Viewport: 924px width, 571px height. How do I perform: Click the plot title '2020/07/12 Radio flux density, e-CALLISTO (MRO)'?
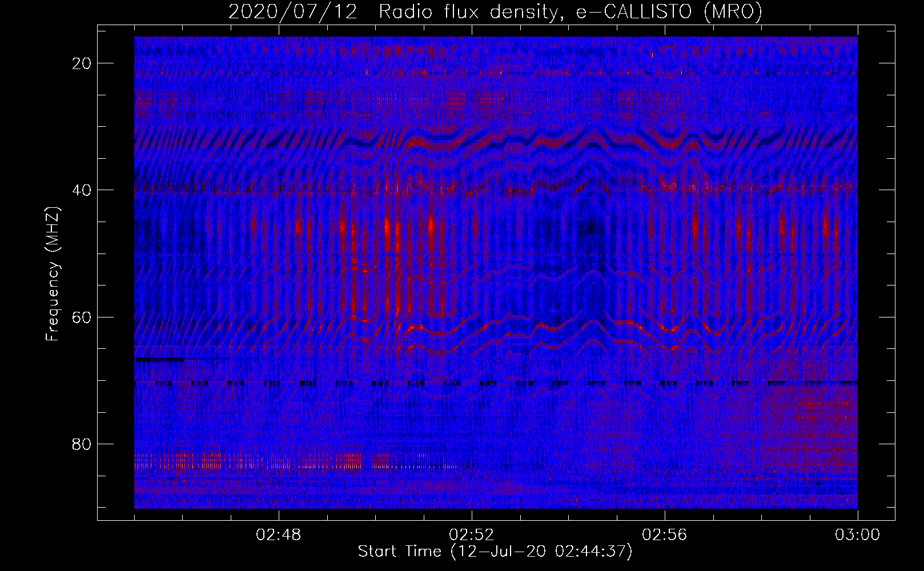tap(495, 11)
